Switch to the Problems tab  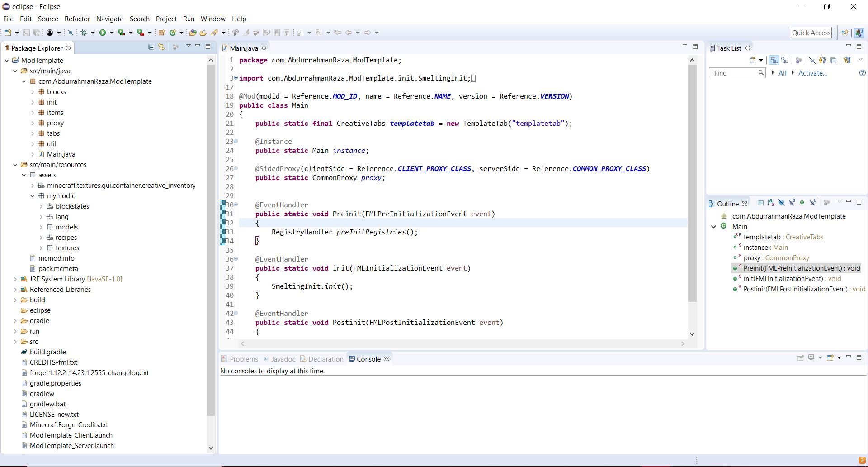tap(240, 359)
